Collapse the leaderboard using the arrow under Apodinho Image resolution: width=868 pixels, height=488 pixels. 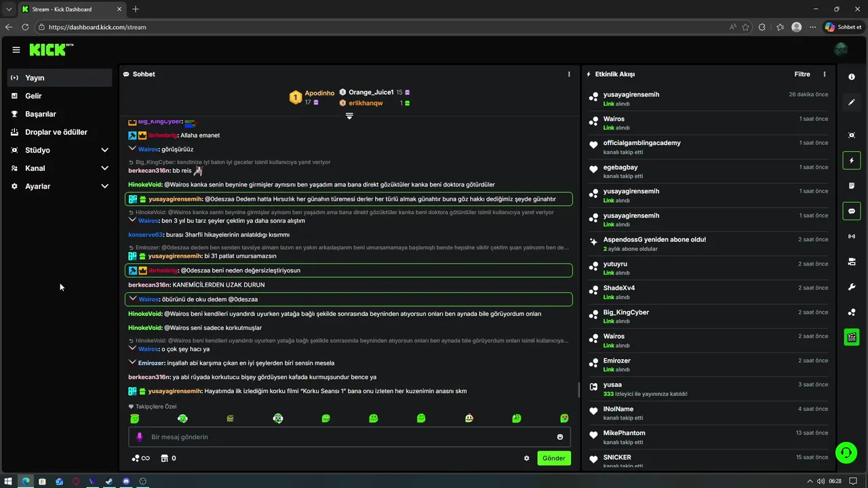click(349, 116)
